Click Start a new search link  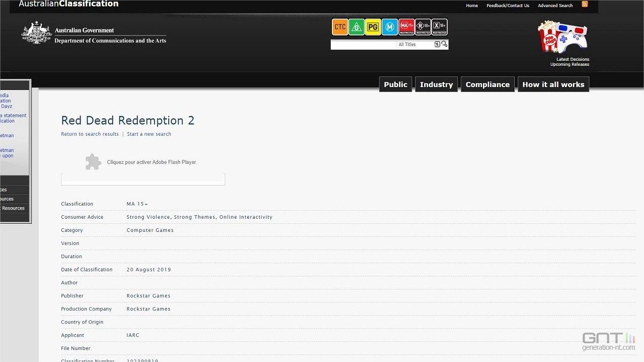(149, 134)
